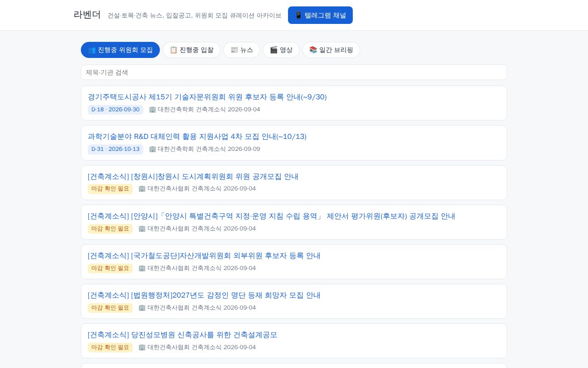Click the D-18 · 2026-09-30 deadline badge
This screenshot has width=588, height=368.
[115, 109]
